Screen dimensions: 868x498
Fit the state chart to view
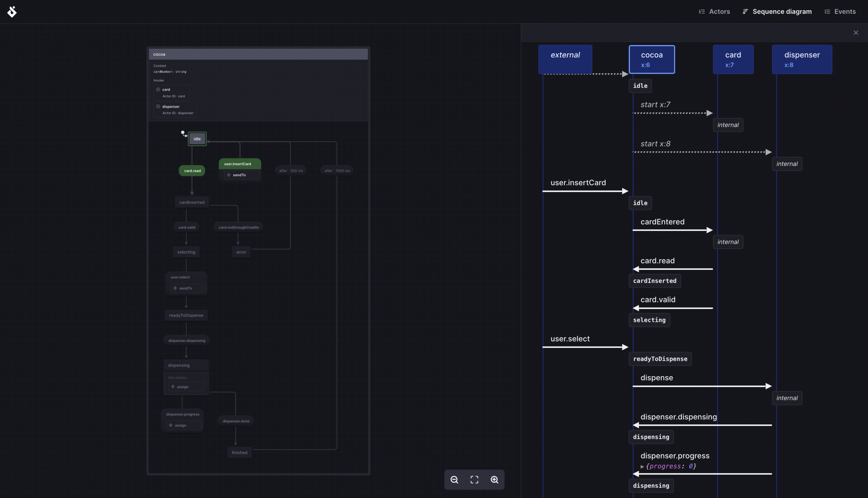pyautogui.click(x=474, y=480)
